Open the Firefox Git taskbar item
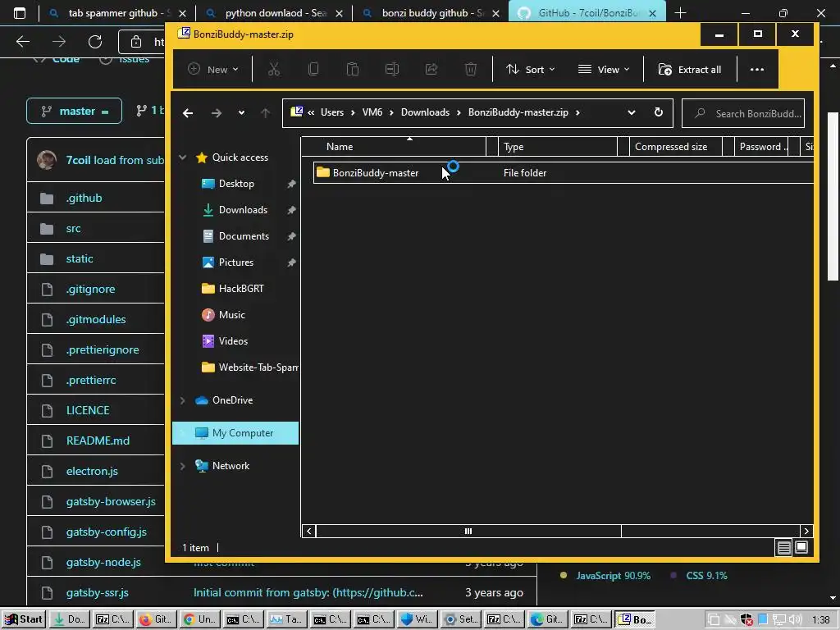The image size is (840, 630). pyautogui.click(x=157, y=619)
